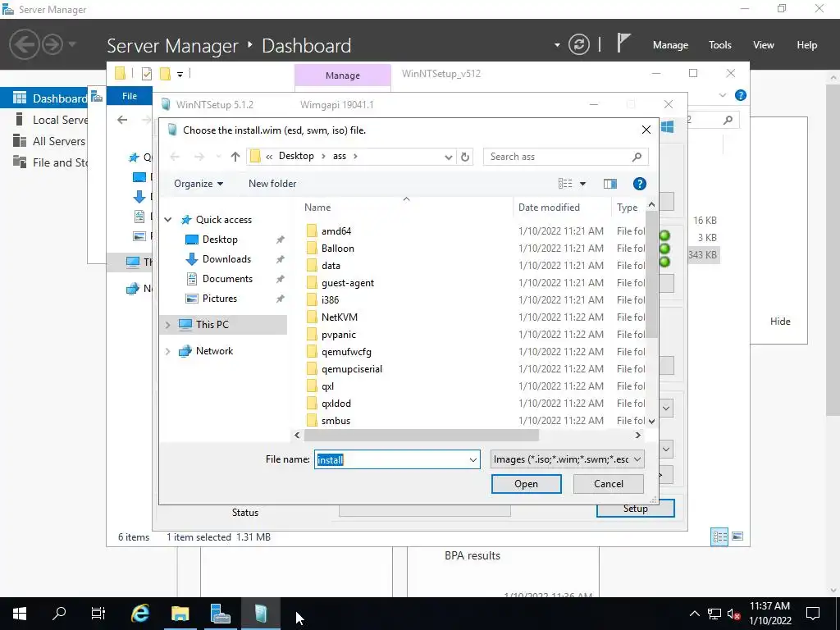
Task: Collapse the Quick access tree node
Action: click(167, 220)
